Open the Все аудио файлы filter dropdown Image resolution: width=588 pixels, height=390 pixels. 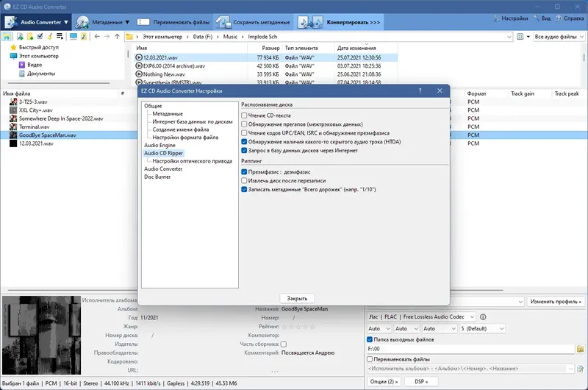[581, 37]
